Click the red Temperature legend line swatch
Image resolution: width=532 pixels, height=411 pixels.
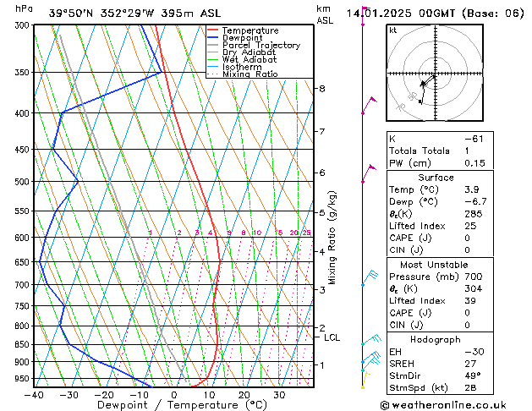(x=213, y=30)
